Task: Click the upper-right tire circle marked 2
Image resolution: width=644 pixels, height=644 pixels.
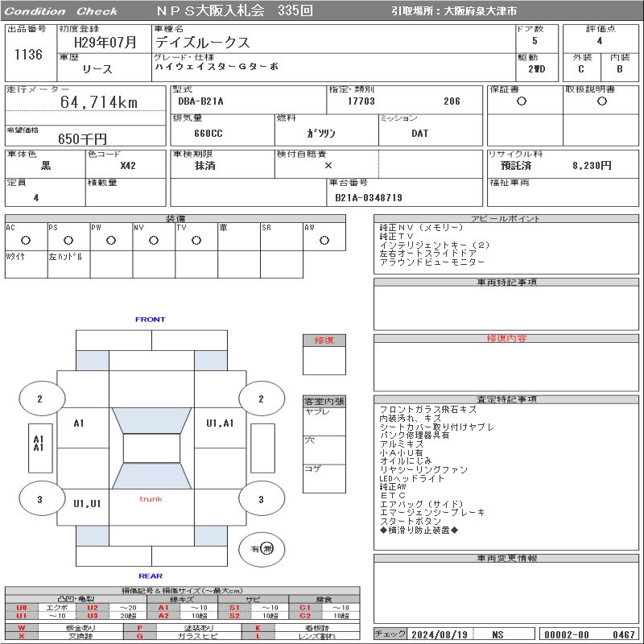Action: point(261,398)
